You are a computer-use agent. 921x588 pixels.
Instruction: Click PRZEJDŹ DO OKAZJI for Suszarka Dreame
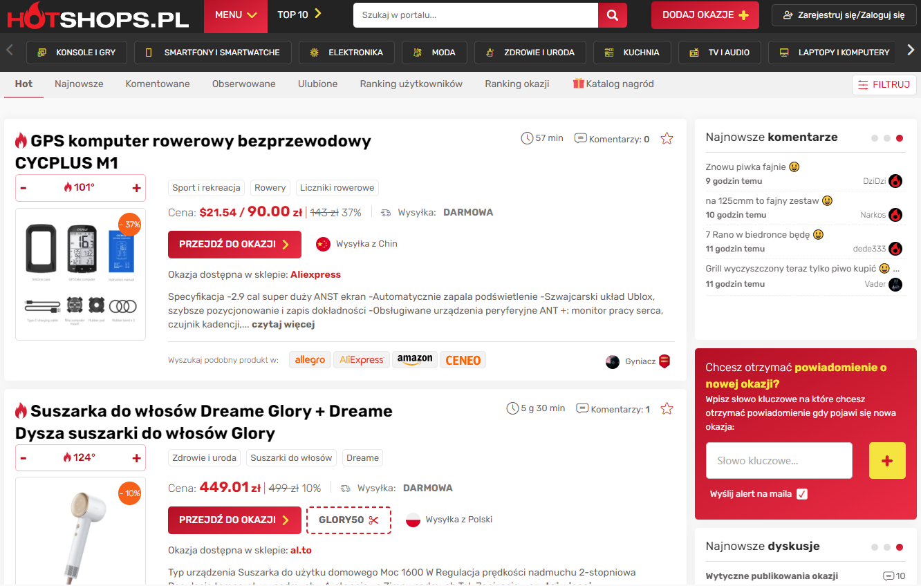234,520
